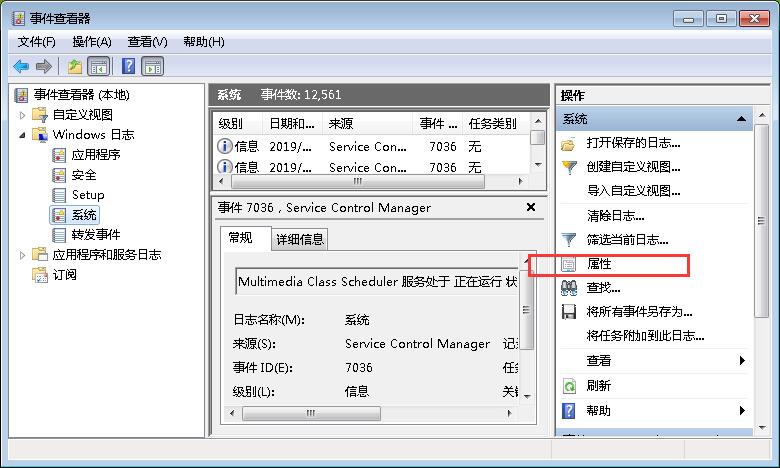Click 筛选当前日志 action
Image resolution: width=780 pixels, height=468 pixels.
coord(627,240)
